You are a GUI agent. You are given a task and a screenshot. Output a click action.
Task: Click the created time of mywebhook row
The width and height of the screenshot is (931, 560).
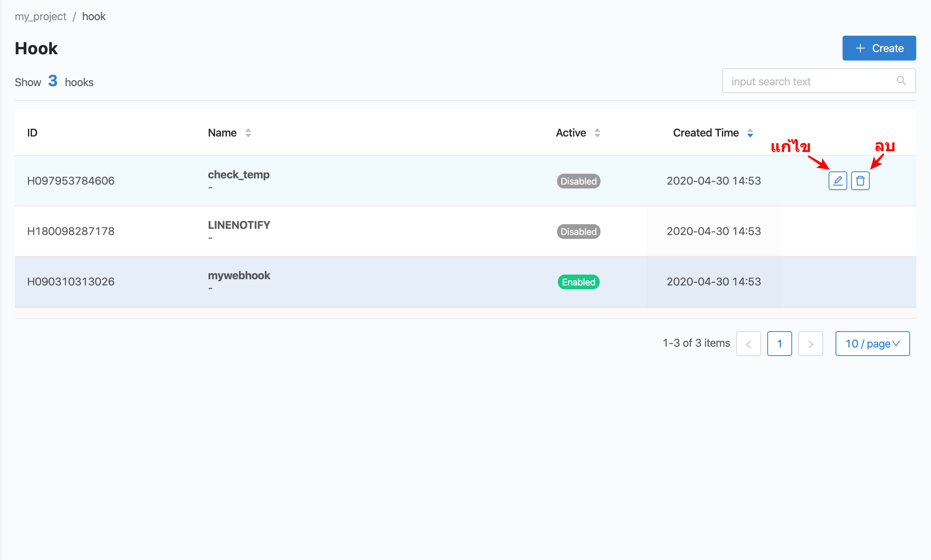pos(714,282)
